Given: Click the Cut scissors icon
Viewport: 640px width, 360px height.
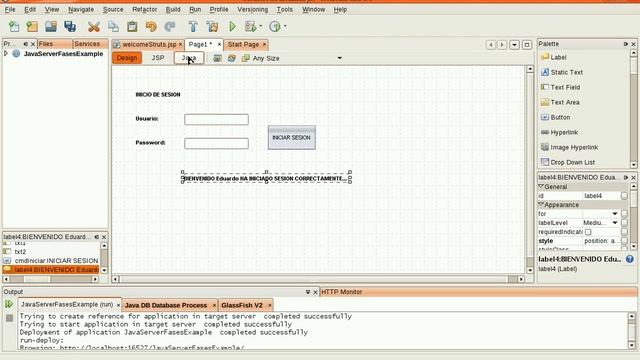Looking at the screenshot, I should pyautogui.click(x=94, y=27).
